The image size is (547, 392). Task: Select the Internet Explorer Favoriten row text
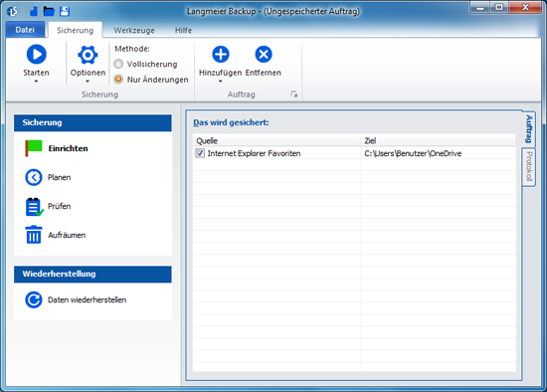coord(254,153)
